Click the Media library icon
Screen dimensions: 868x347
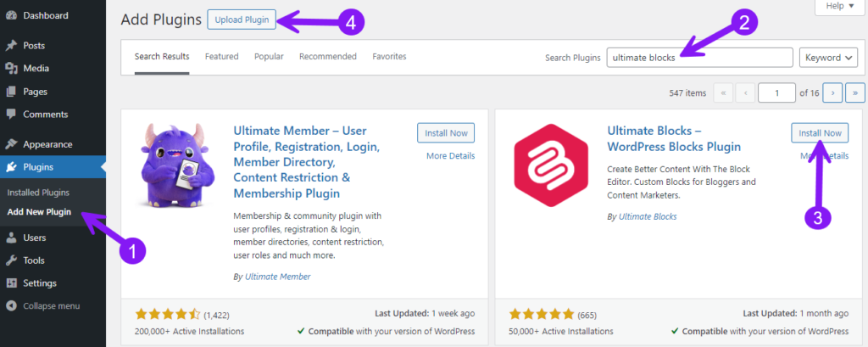[x=11, y=68]
